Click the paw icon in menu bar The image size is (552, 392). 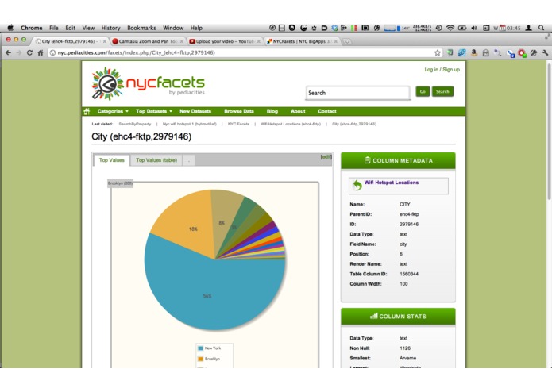[314, 28]
